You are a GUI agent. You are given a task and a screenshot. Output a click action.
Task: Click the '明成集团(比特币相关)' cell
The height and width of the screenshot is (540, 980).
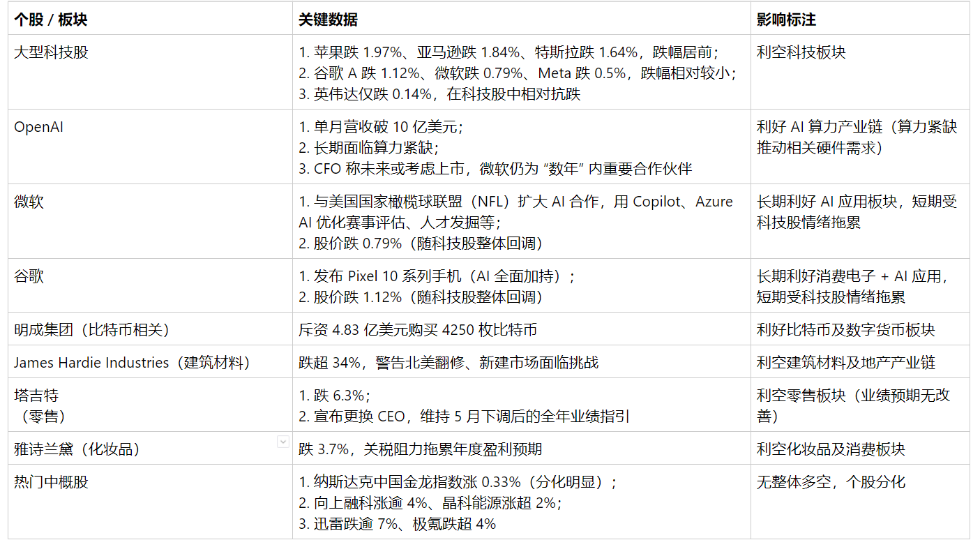point(151,329)
